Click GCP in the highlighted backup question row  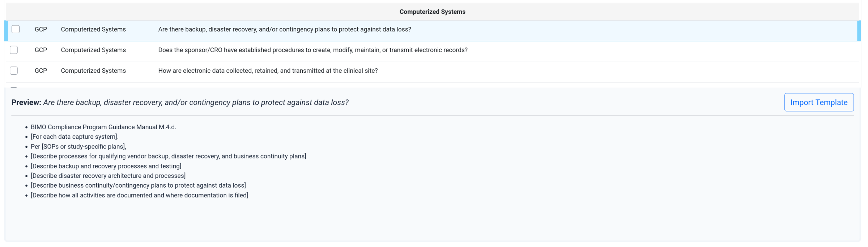click(41, 29)
